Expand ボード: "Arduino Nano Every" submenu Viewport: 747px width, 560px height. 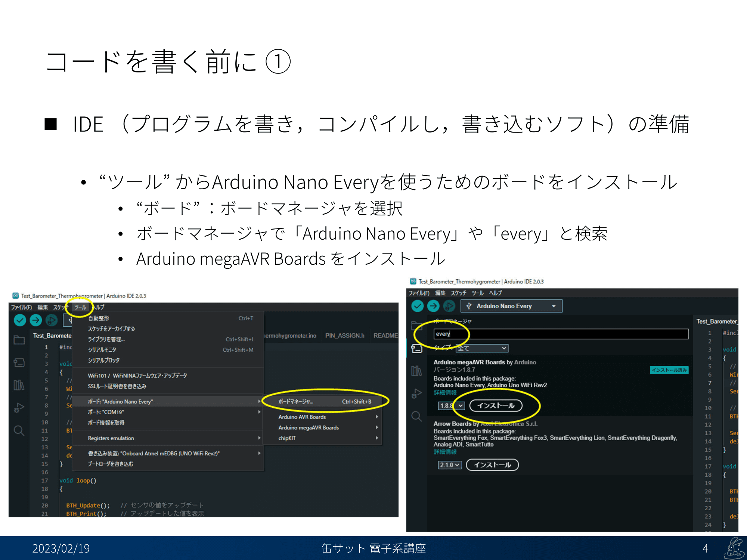[x=168, y=402]
